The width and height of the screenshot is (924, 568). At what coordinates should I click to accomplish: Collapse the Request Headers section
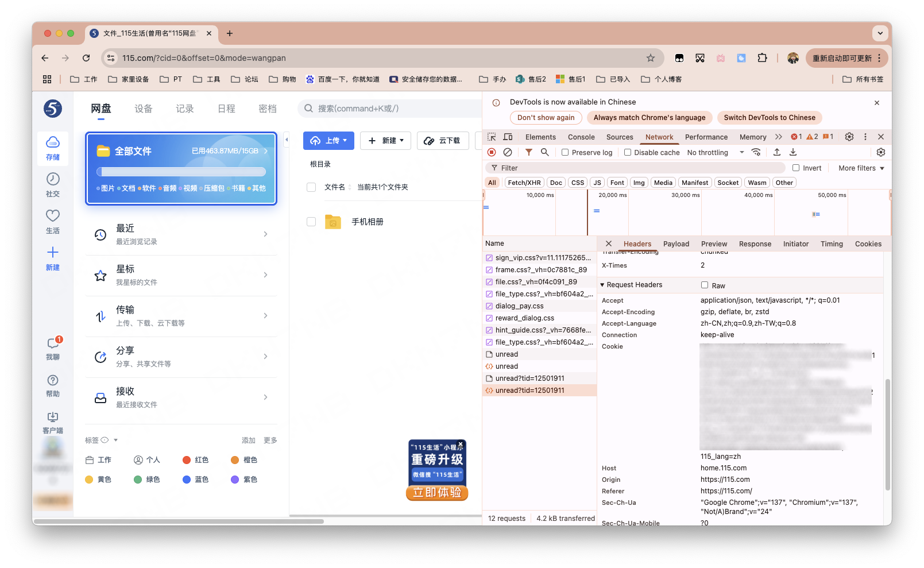603,285
